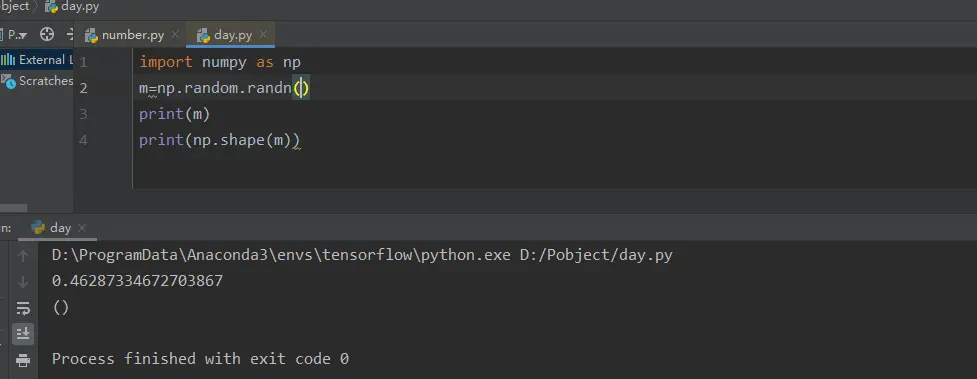The height and width of the screenshot is (379, 977).
Task: Click the project panel horizontal scrollbar
Action: tap(13, 208)
